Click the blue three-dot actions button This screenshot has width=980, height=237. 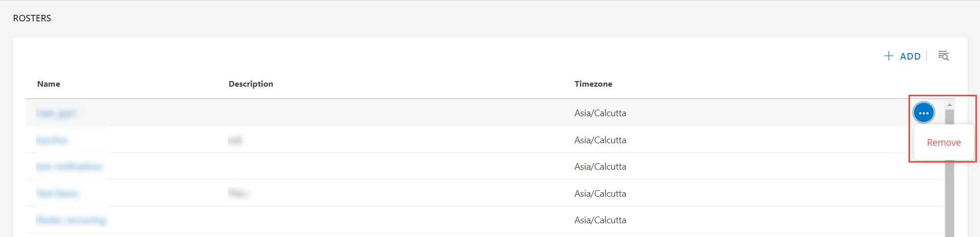click(923, 113)
